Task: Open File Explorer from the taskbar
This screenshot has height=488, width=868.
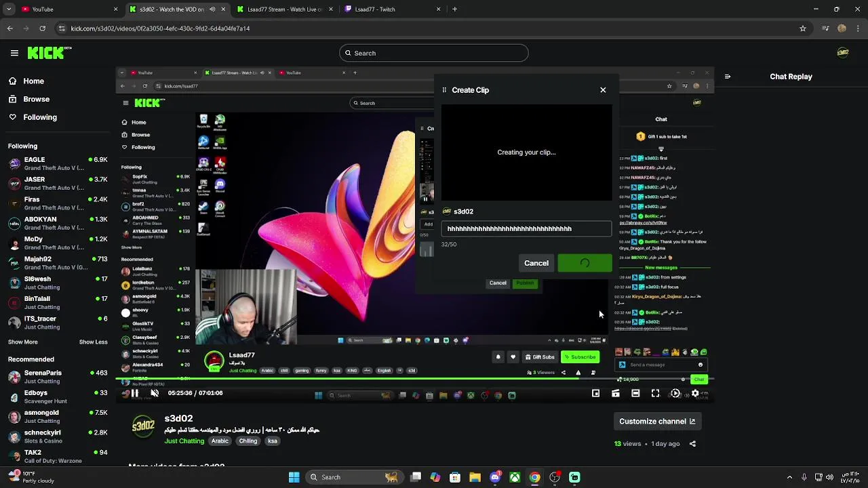Action: coord(475,477)
